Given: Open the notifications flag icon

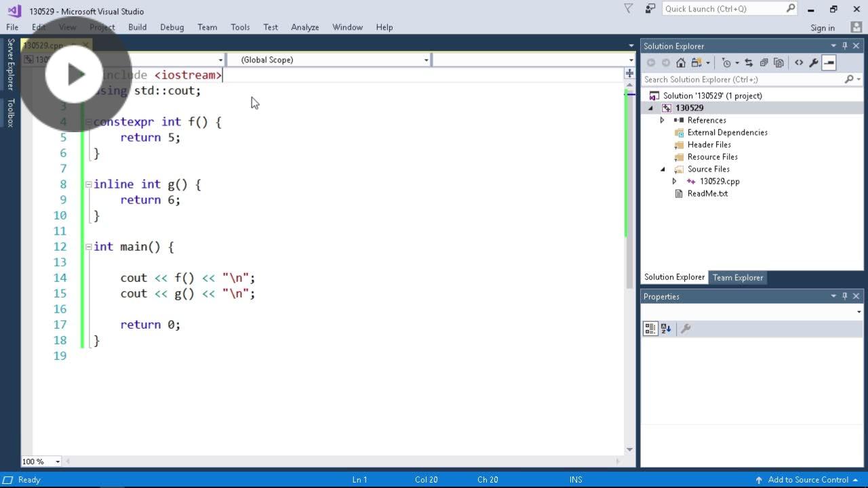Looking at the screenshot, I should pyautogui.click(x=628, y=9).
